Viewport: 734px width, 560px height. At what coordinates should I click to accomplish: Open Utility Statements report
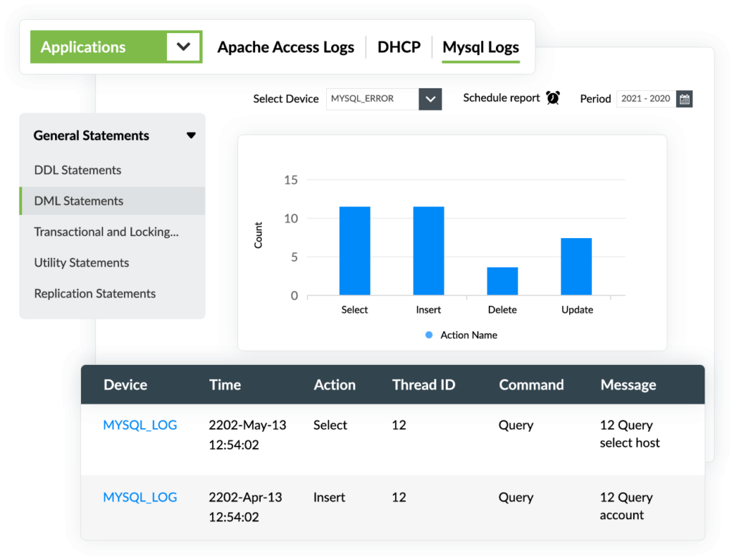82,262
